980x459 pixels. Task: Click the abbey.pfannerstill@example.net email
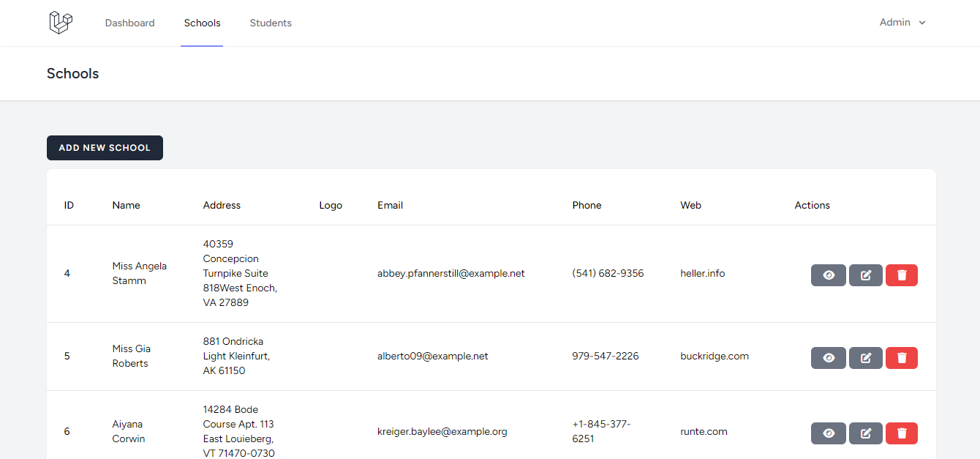coord(451,273)
